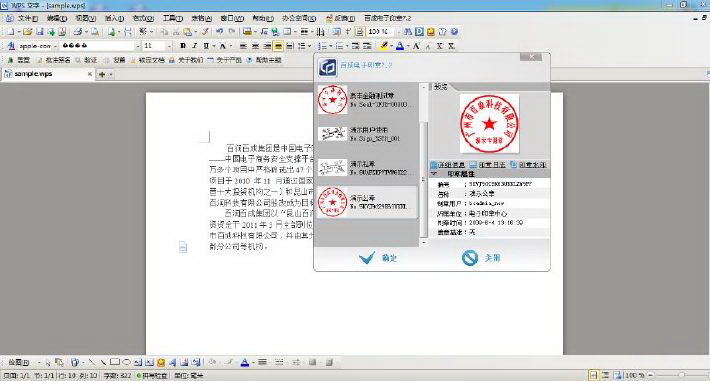The image size is (710, 381).
Task: Switch to the 详细信息 details tab
Action: coord(448,165)
